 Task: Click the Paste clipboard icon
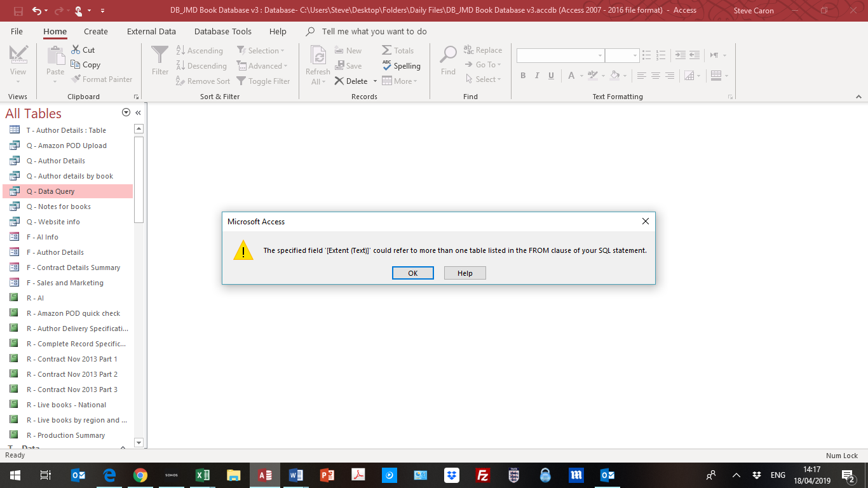[x=55, y=55]
